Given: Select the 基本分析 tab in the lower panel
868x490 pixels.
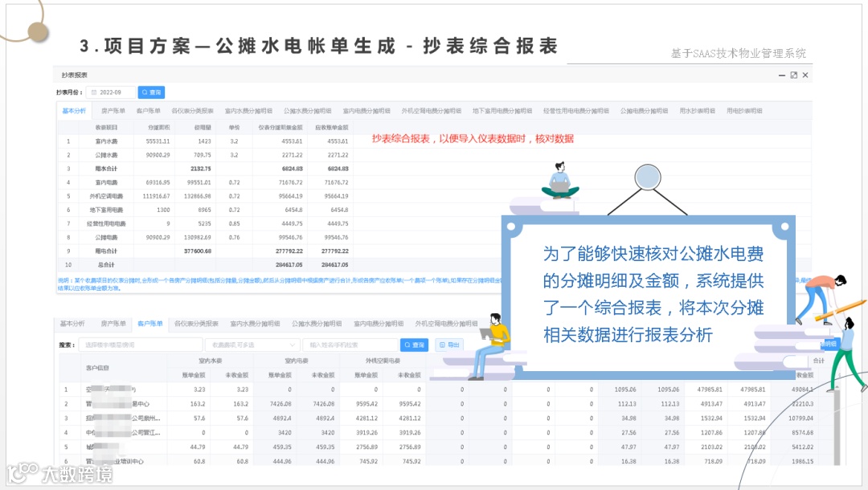Looking at the screenshot, I should coord(72,324).
